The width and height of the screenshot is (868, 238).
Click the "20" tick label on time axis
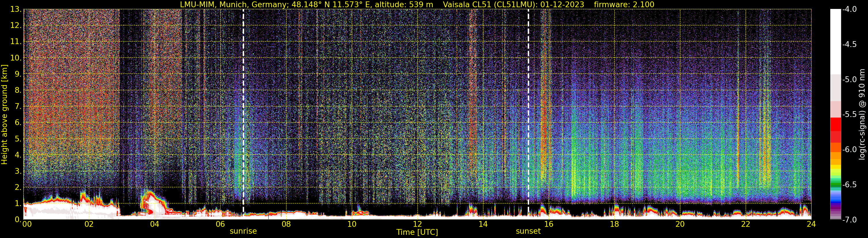tap(680, 224)
